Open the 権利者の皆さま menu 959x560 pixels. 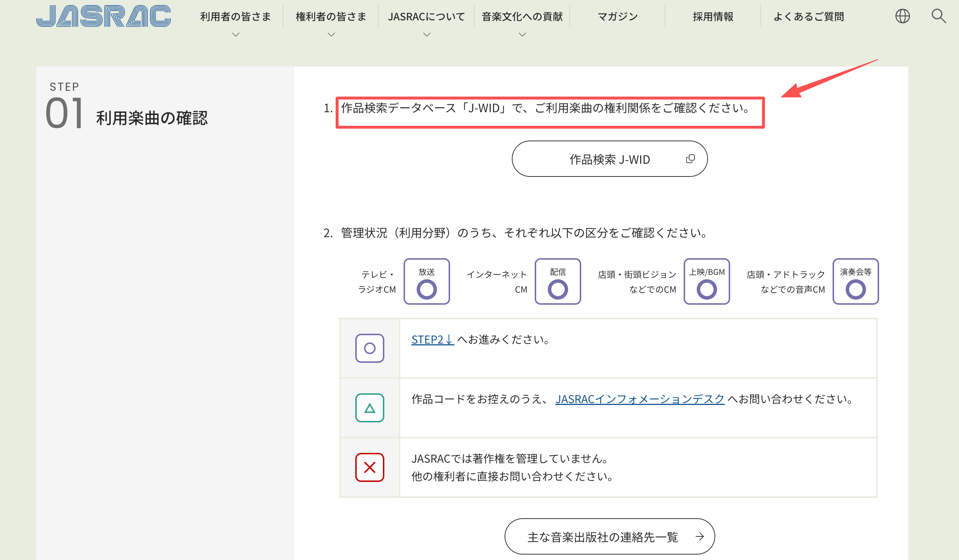coord(331,17)
